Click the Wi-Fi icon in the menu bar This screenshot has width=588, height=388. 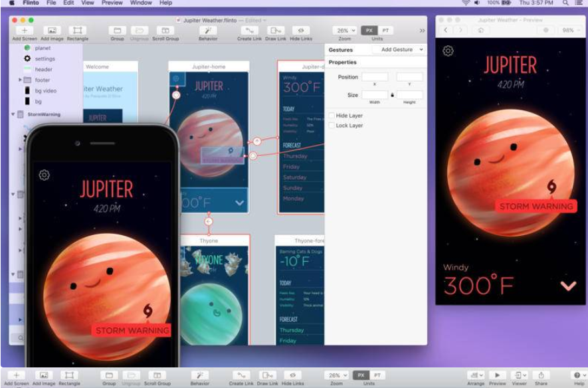pos(465,3)
